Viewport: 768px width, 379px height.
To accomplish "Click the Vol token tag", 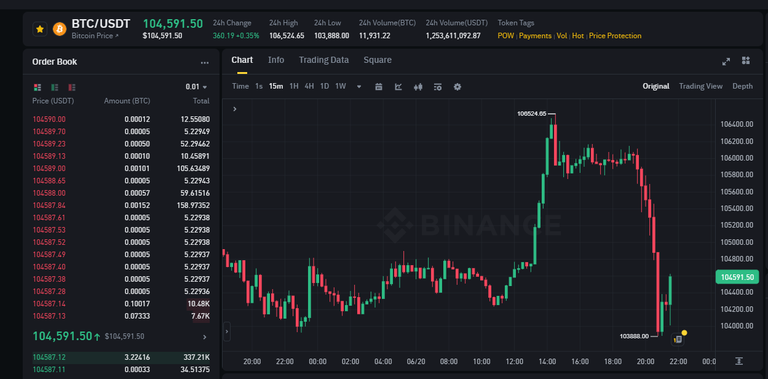I will coord(562,36).
